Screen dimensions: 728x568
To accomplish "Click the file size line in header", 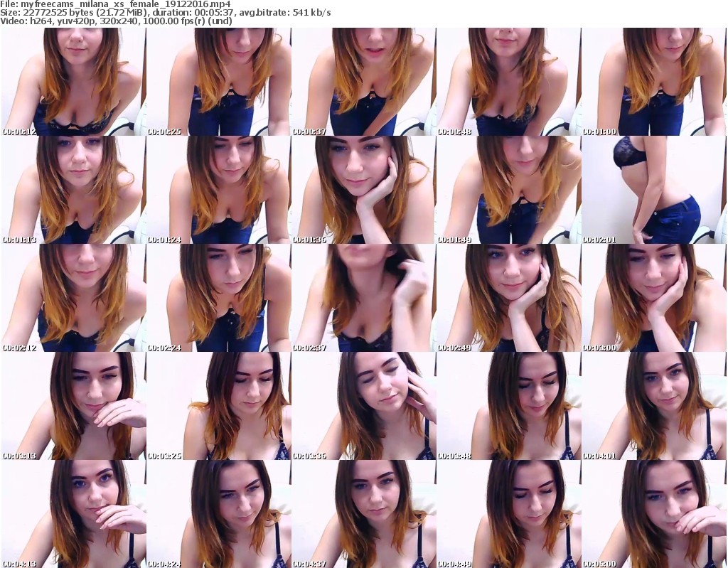I will 165,13.
